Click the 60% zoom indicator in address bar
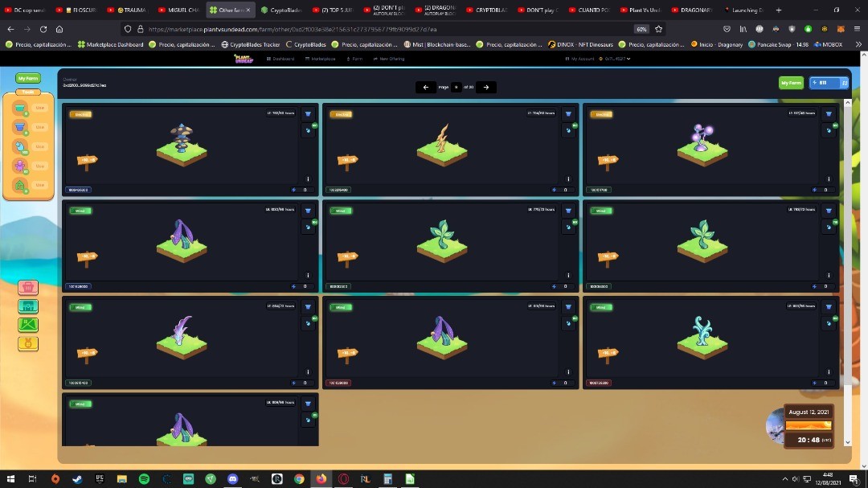The image size is (868, 488). [x=641, y=30]
